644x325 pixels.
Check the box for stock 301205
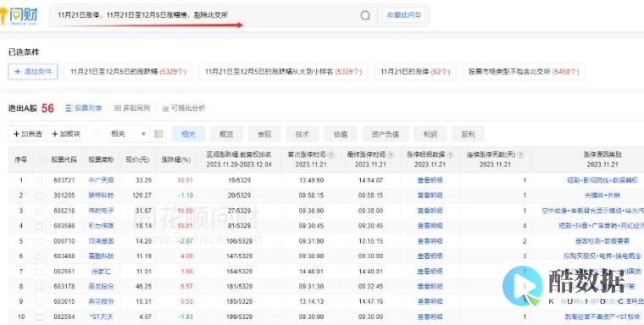pyautogui.click(x=40, y=195)
